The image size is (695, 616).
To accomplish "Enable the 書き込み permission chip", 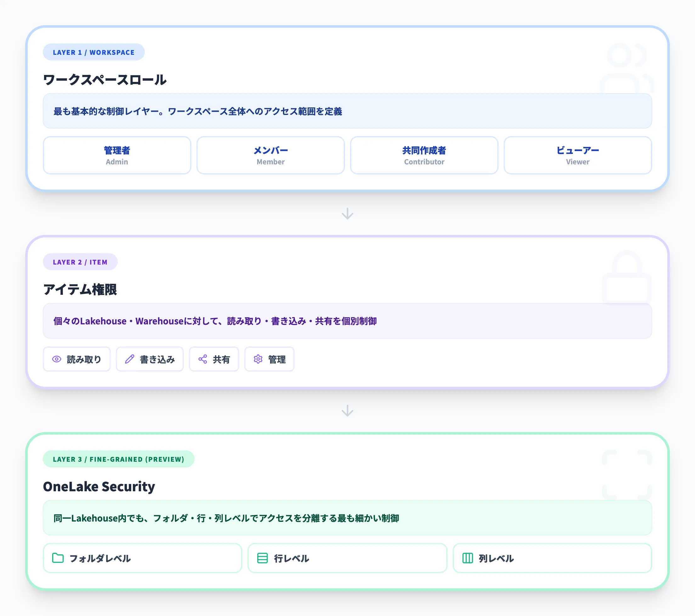I will pos(150,359).
